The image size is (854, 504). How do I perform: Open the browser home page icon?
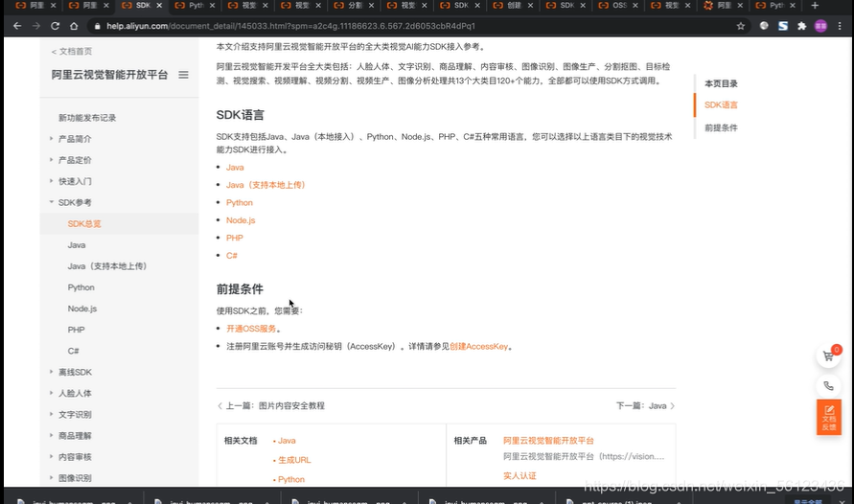click(74, 26)
